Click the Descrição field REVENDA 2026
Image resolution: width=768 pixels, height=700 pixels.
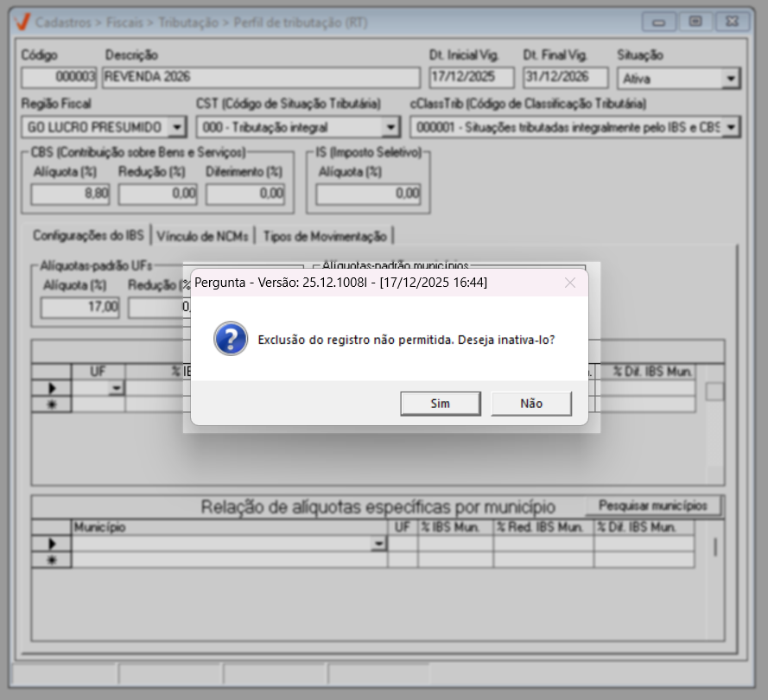(x=261, y=77)
